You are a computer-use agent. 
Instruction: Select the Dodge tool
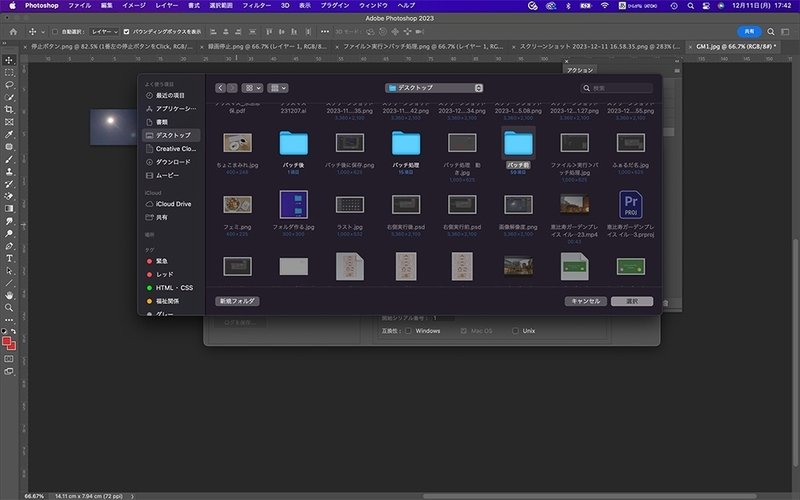pos(9,233)
